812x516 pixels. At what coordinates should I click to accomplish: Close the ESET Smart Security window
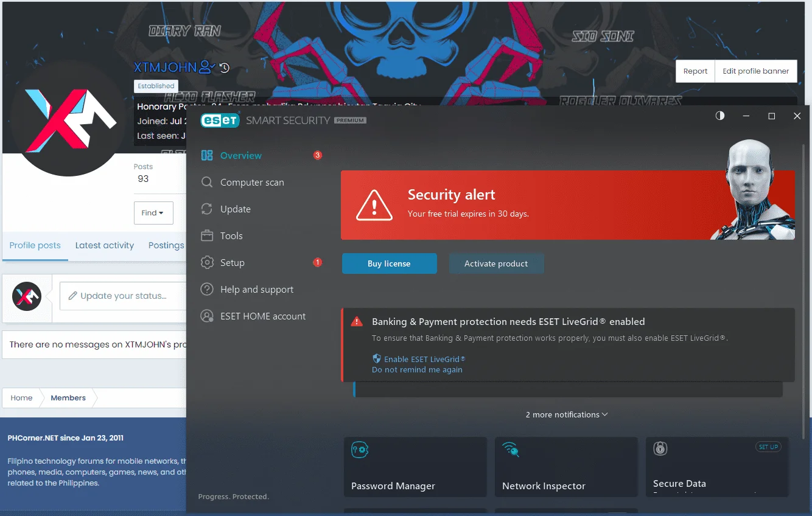tap(797, 116)
